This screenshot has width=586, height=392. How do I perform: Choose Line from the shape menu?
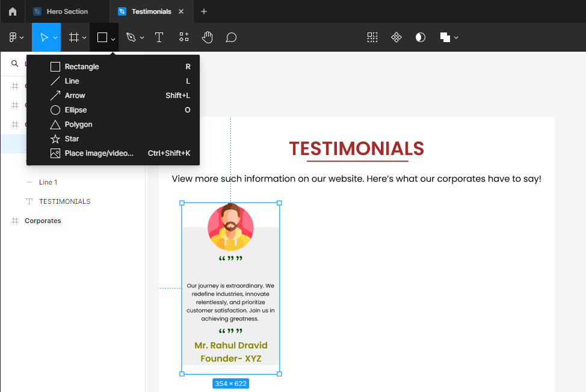113,81
